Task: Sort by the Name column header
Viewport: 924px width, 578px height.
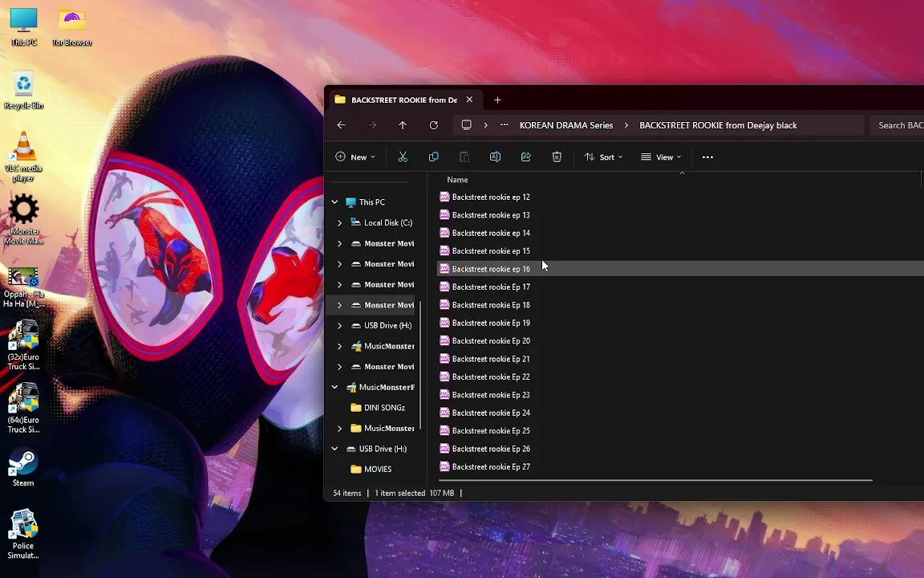Action: (x=457, y=179)
